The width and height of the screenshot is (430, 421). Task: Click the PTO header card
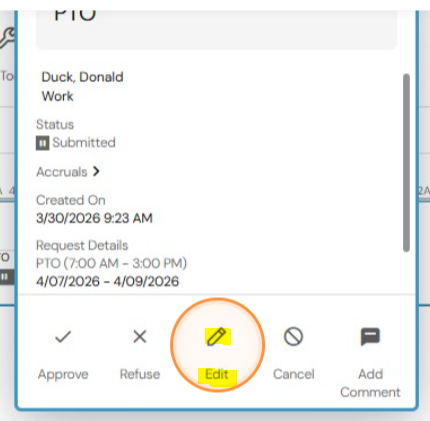click(x=216, y=29)
